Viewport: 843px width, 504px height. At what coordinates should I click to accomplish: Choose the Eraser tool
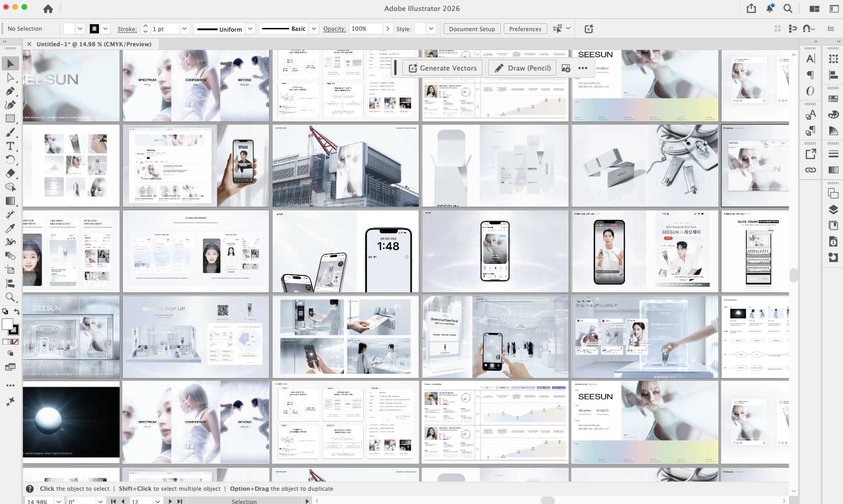pos(10,174)
